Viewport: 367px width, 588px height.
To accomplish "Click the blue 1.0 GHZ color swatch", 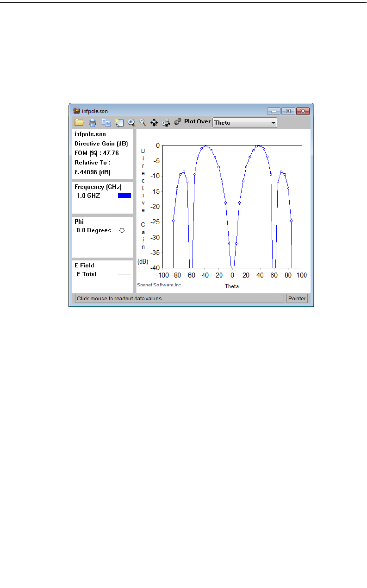I will [124, 196].
